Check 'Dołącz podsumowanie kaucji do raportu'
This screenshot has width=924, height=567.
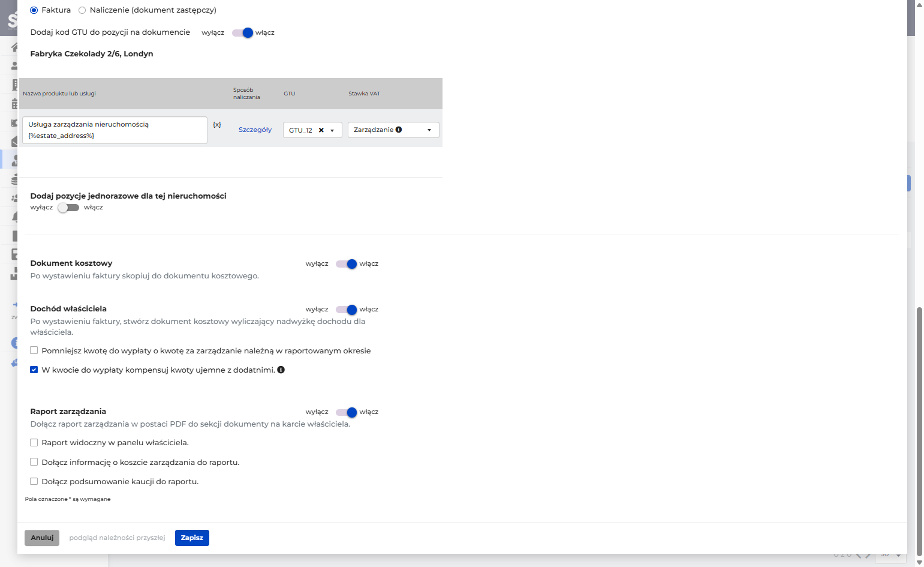pos(34,481)
